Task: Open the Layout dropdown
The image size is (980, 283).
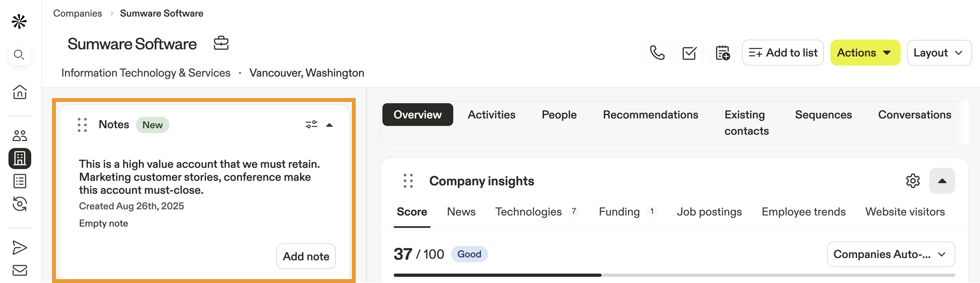Action: point(939,53)
